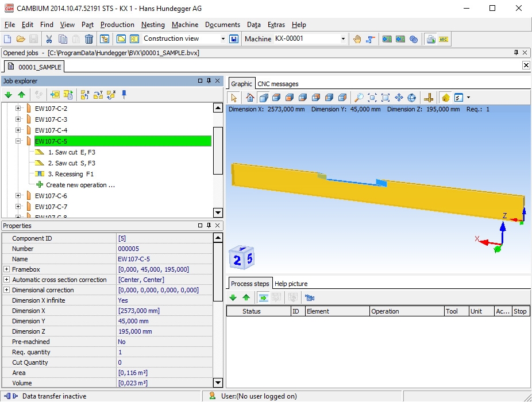Move down with Job explorer green arrow
Screen dimensions: 532x402
tap(8, 95)
